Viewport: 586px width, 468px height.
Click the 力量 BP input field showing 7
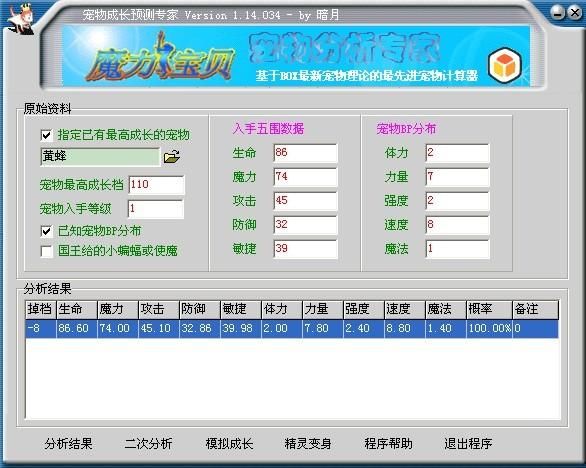click(457, 177)
